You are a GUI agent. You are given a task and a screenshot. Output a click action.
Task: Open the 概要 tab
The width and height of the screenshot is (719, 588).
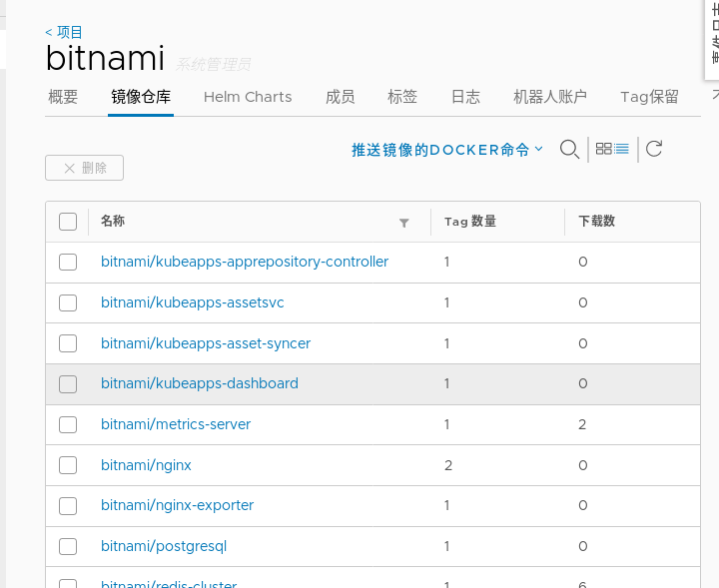point(63,97)
